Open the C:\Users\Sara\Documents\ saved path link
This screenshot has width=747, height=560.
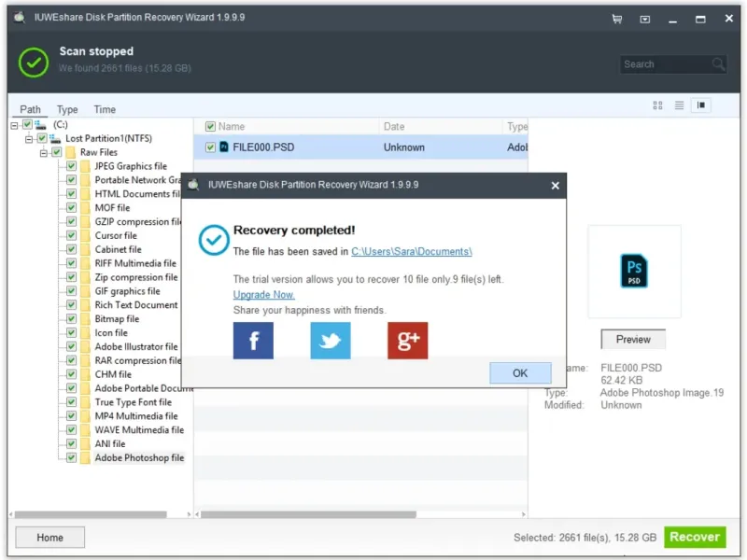point(412,251)
